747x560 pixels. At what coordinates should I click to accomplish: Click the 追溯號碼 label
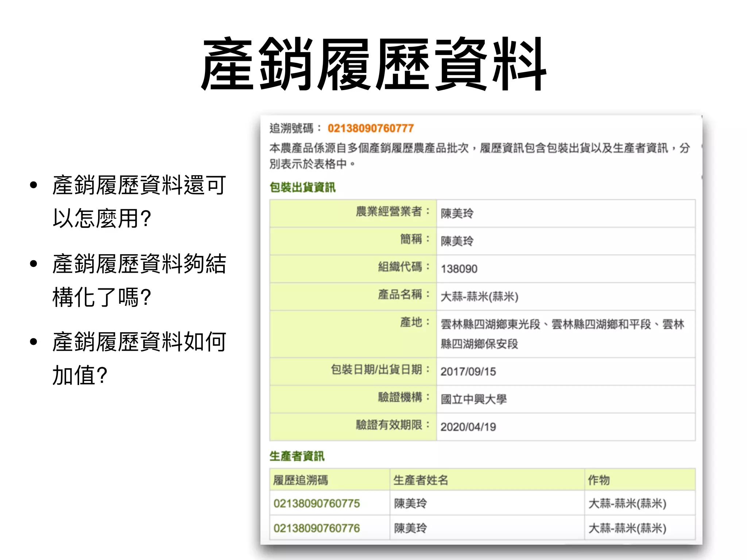[x=295, y=128]
